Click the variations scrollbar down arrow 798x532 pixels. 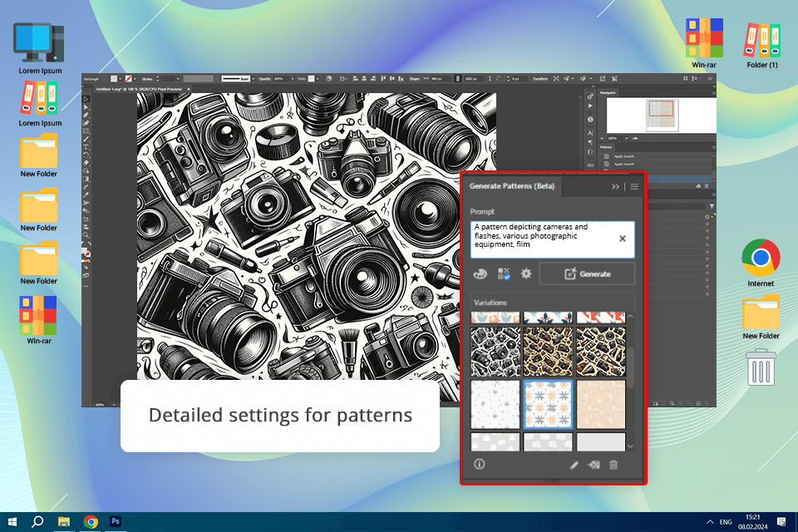tap(631, 446)
